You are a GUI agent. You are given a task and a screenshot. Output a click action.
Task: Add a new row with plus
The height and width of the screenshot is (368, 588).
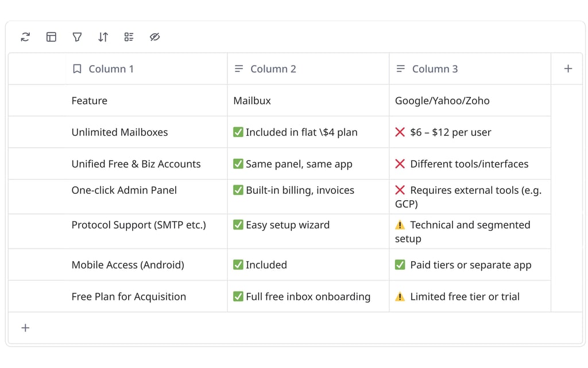[25, 328]
